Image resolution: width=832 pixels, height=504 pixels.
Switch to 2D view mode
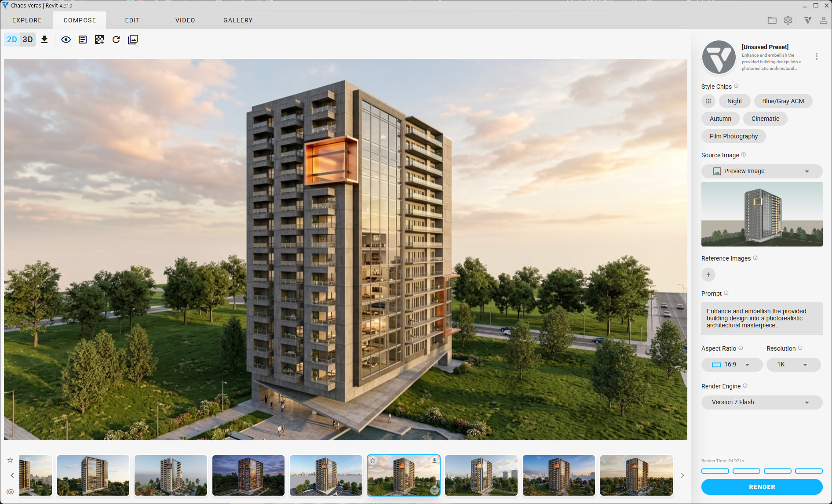click(x=12, y=40)
